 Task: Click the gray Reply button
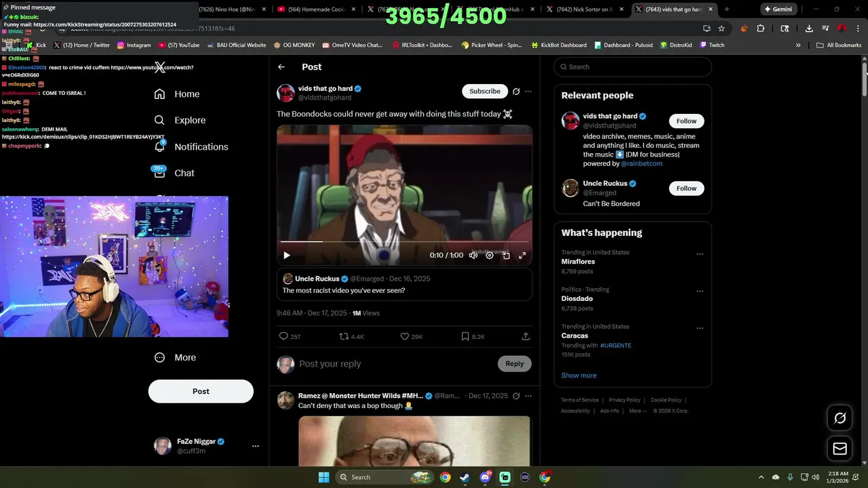tap(515, 364)
